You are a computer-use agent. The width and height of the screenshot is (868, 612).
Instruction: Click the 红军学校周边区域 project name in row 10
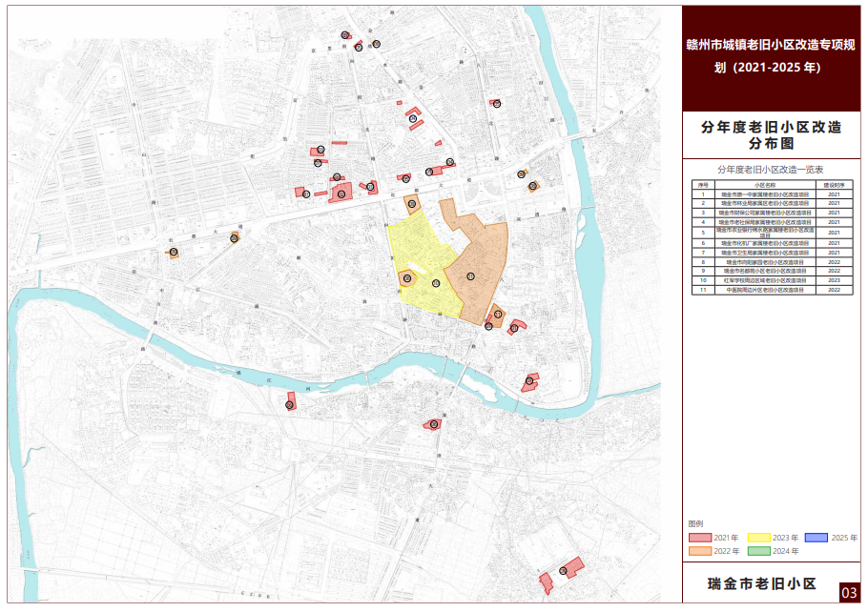pyautogui.click(x=765, y=280)
